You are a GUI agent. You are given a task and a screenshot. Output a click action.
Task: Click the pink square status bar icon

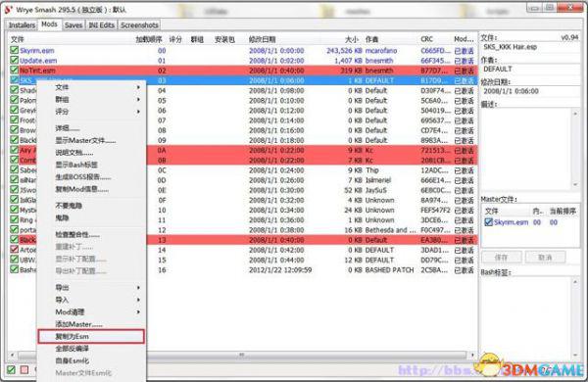pyautogui.click(x=24, y=369)
